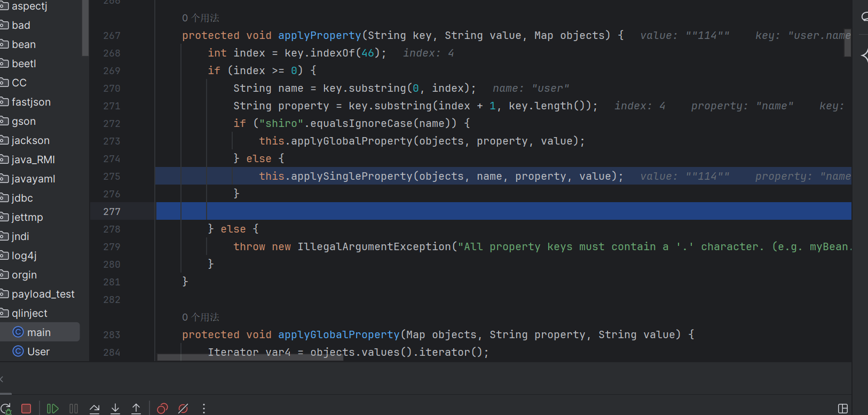Click the editor vertical scrollbar thumb
868x415 pixels.
[847, 43]
